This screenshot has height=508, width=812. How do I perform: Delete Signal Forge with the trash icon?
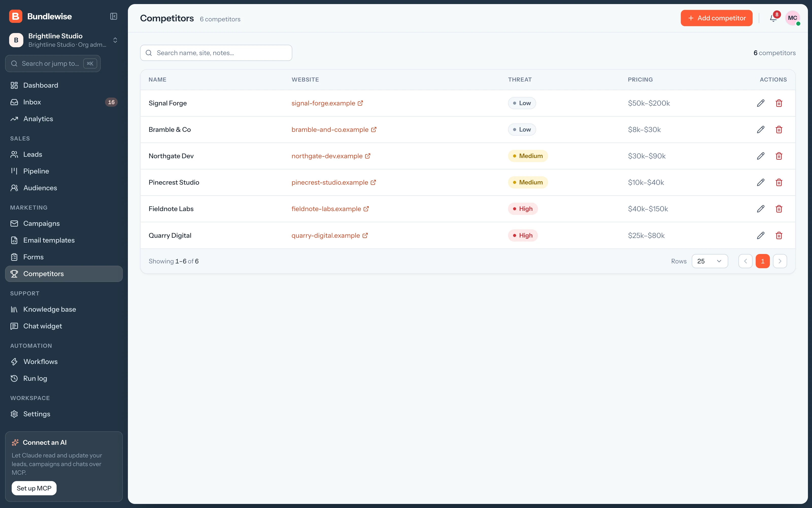click(x=779, y=103)
